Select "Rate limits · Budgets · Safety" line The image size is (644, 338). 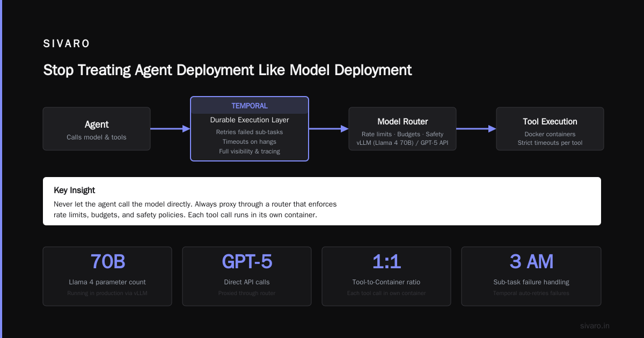coord(402,134)
